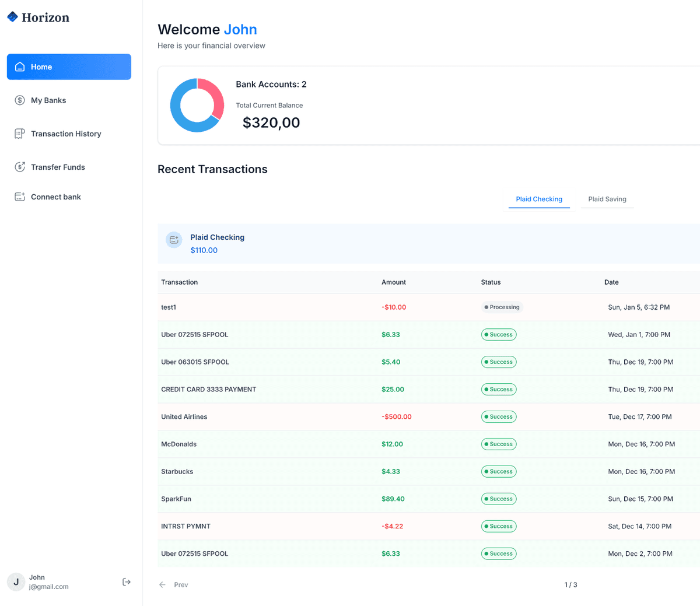Click the Horizon brand name
The width and height of the screenshot is (700, 606).
coord(45,17)
